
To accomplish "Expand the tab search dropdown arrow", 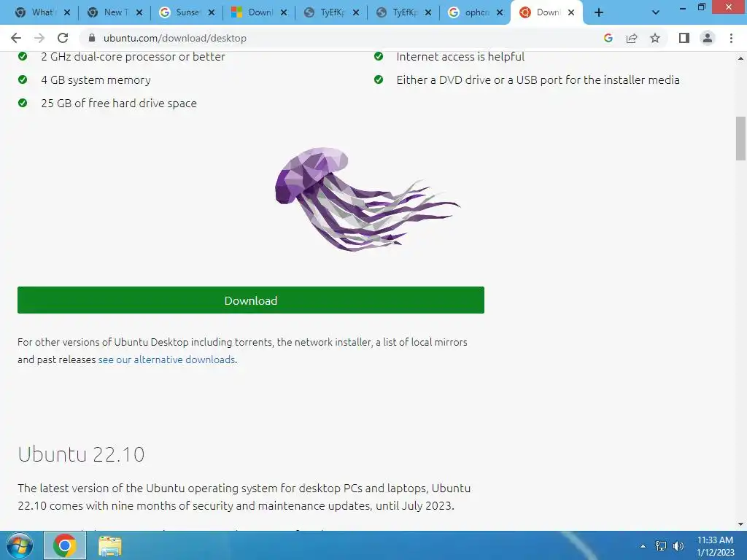I will click(656, 13).
